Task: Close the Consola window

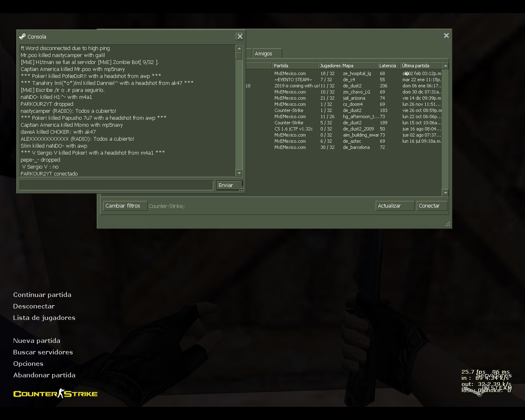Action: 240,37
